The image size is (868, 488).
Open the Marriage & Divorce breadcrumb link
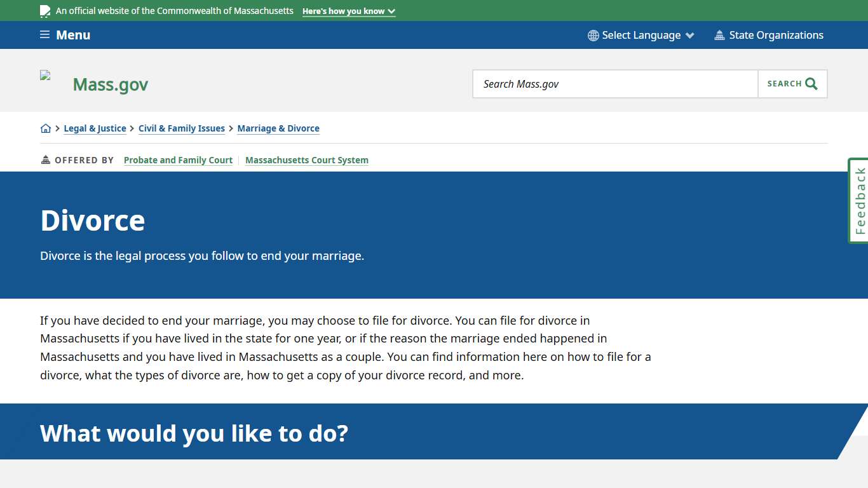(x=278, y=128)
